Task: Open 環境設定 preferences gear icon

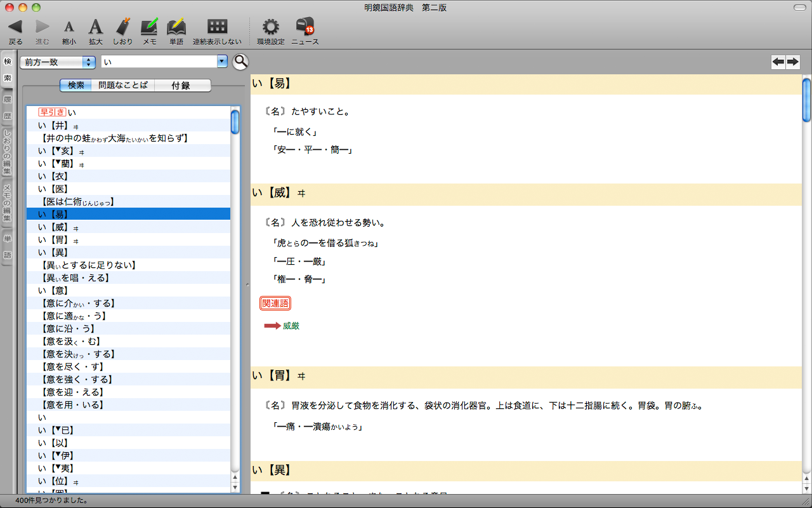Action: (x=271, y=27)
